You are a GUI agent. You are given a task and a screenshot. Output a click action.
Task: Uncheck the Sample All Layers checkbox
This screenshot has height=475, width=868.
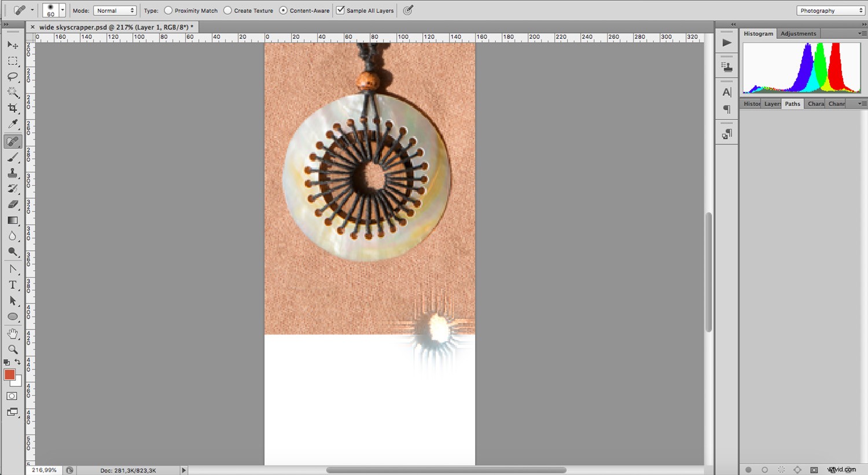point(341,10)
